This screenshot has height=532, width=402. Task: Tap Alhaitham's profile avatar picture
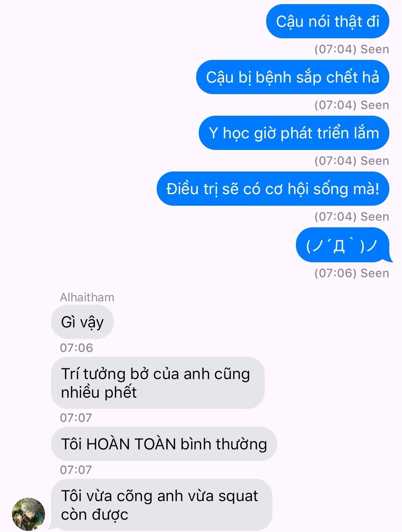[x=29, y=514]
